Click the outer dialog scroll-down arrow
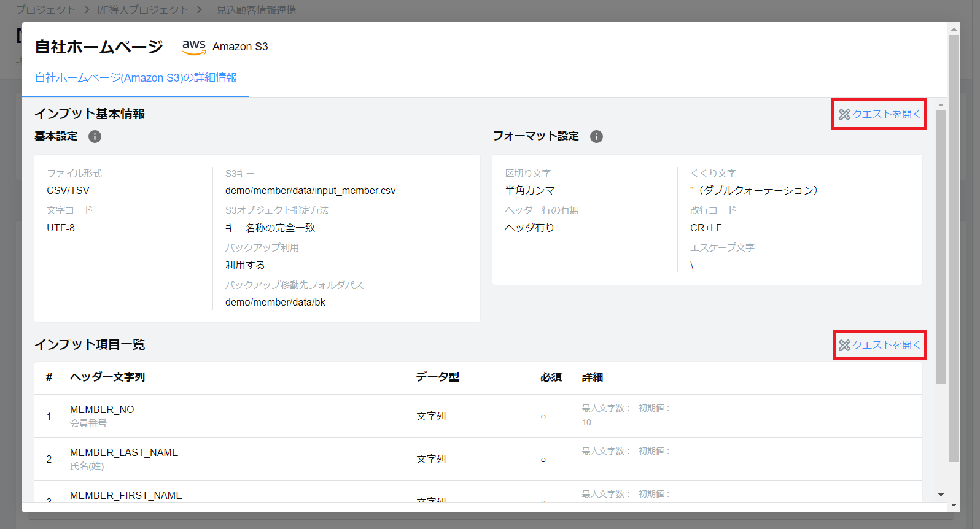The height and width of the screenshot is (529, 980). [954, 505]
